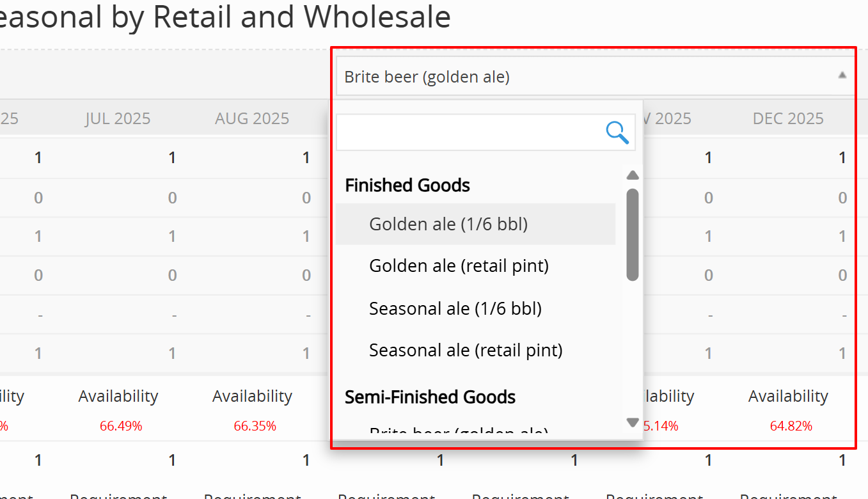
Task: Click the 66.49% availability value
Action: point(121,426)
